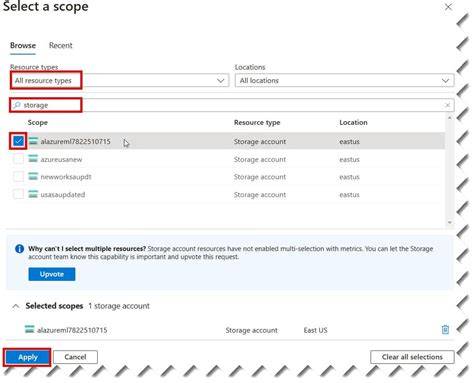This screenshot has width=474, height=383.
Task: Select newworksaupdt scope name
Action: (x=66, y=177)
